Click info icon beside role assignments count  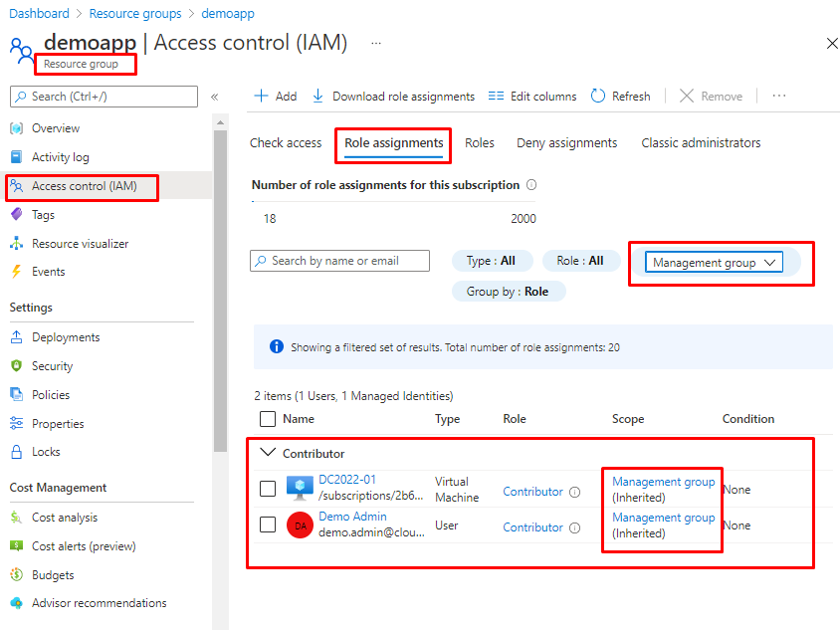coord(531,185)
